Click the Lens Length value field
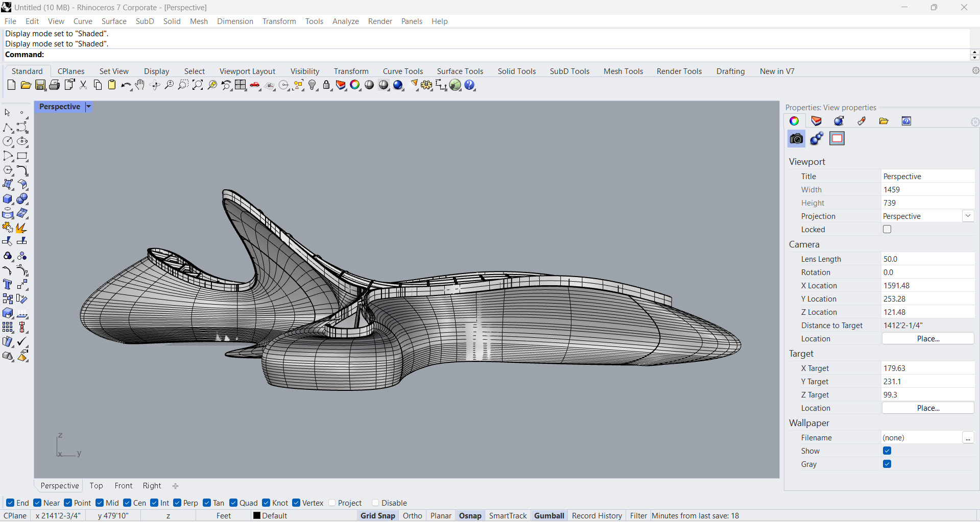 [x=928, y=259]
